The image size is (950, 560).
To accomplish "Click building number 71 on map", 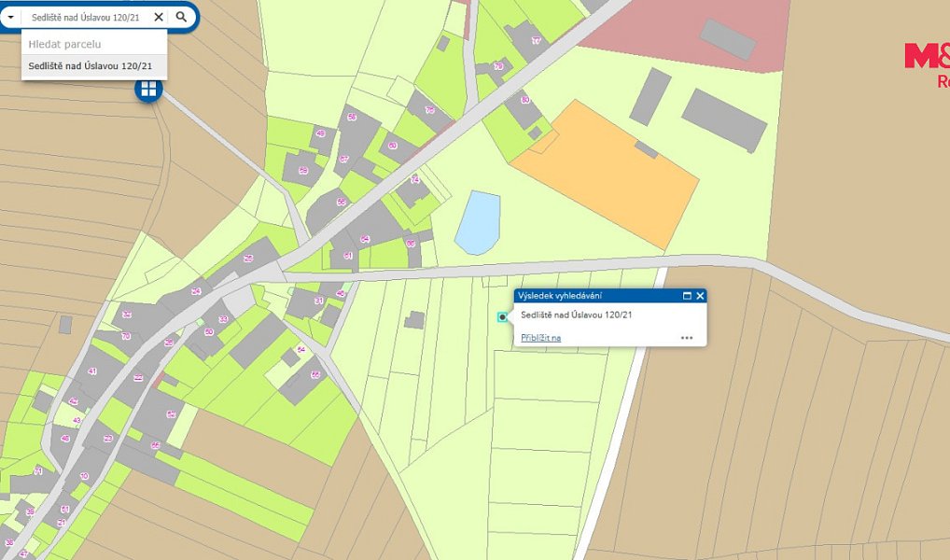I will point(38,471).
